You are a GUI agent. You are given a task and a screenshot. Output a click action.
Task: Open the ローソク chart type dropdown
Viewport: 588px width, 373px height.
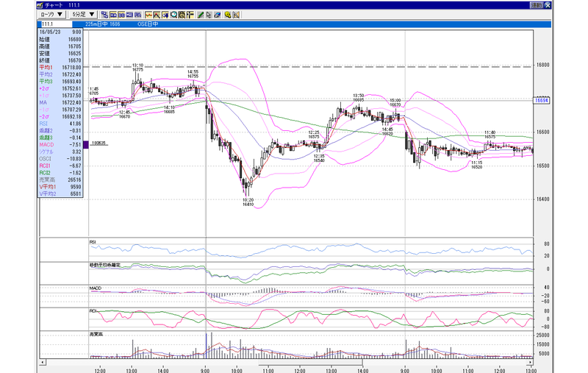pos(51,15)
